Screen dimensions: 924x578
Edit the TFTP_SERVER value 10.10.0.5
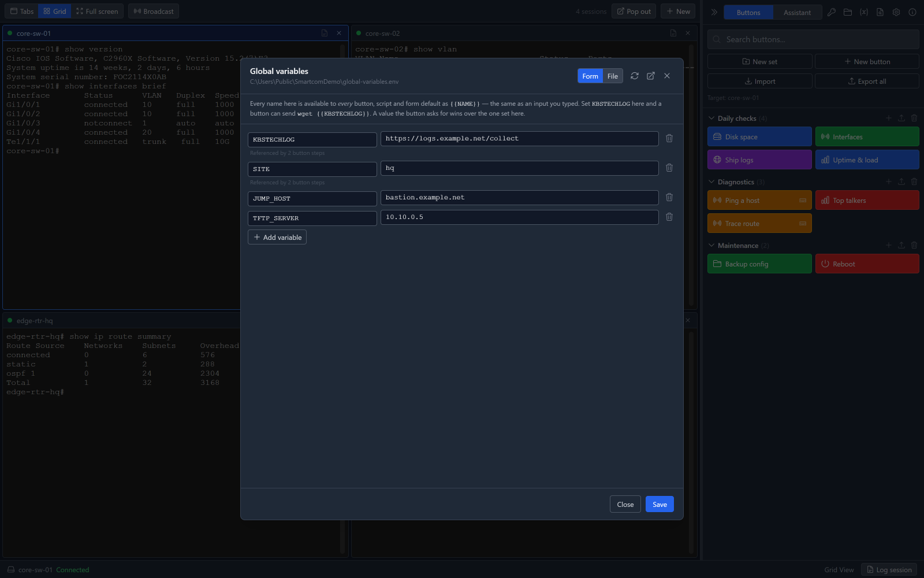point(520,217)
